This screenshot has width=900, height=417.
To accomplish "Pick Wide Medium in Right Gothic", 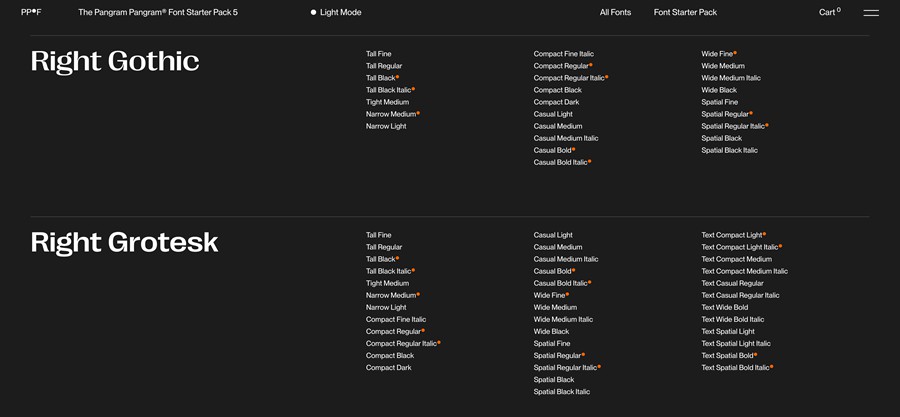I will coord(723,66).
